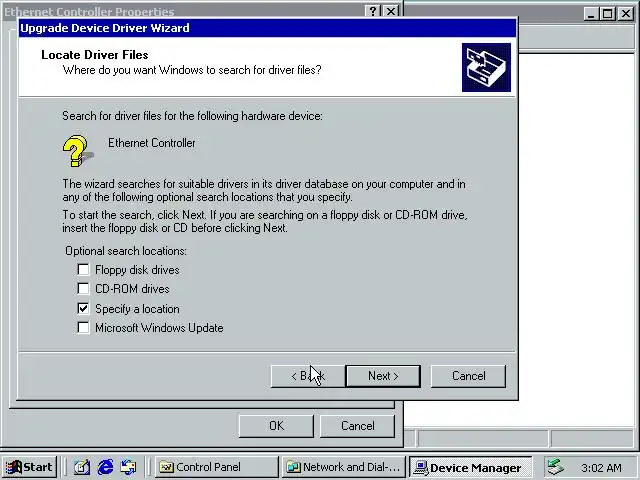Screen dimensions: 640x480
Task: Click the 3:02 AM clock
Action: (601, 468)
